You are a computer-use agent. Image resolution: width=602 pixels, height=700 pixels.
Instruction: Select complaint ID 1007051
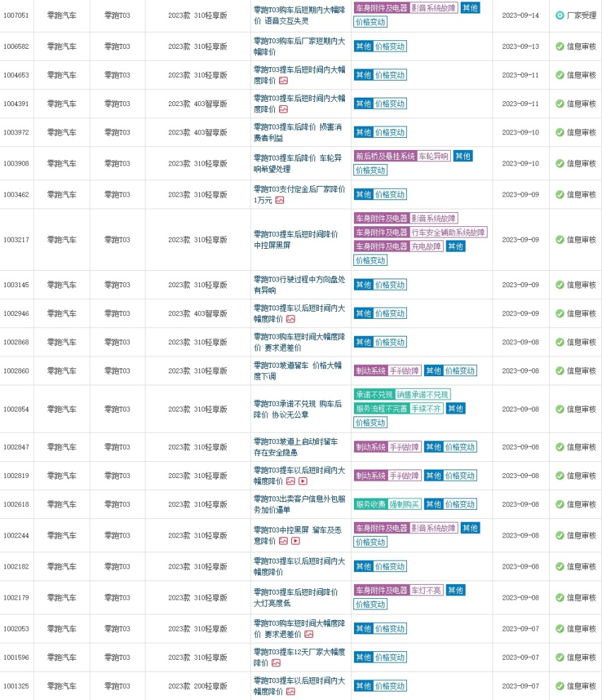16,16
